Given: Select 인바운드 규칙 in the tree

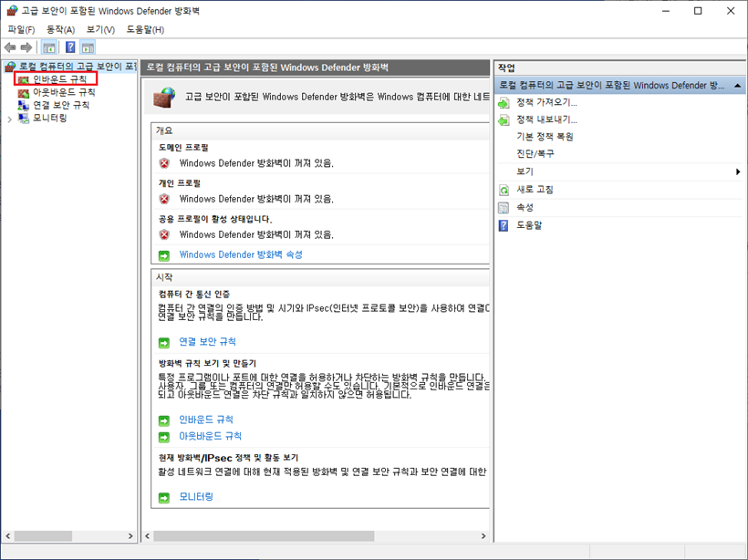Looking at the screenshot, I should 59,79.
